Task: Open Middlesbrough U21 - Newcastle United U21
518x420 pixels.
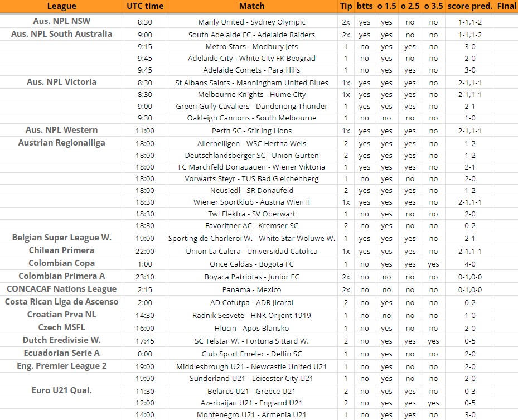Action: coord(251,367)
